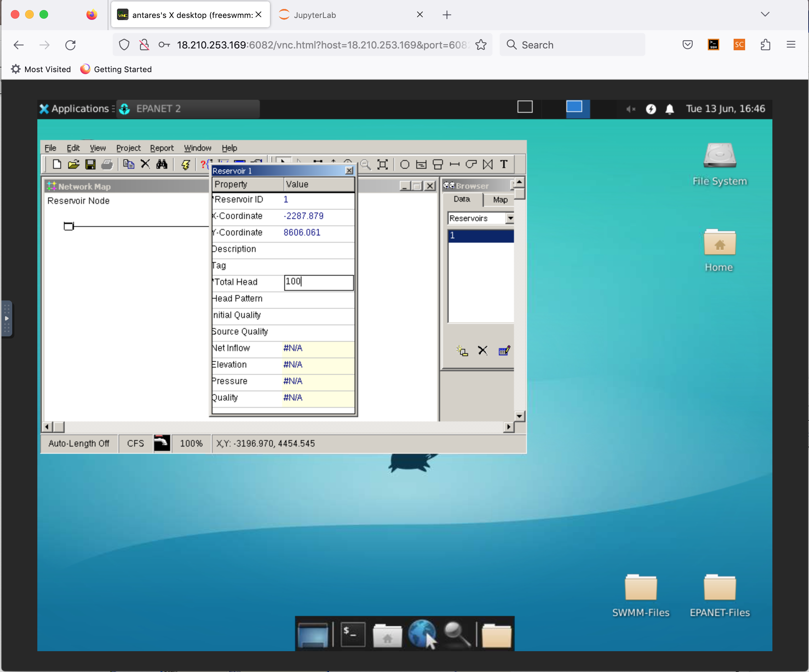
Task: Select the Add Tank tool
Action: [x=438, y=164]
